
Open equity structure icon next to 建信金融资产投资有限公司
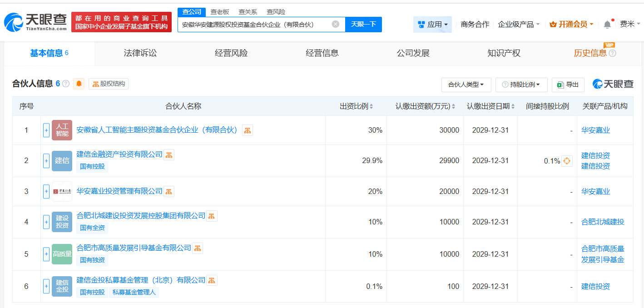pyautogui.click(x=169, y=155)
